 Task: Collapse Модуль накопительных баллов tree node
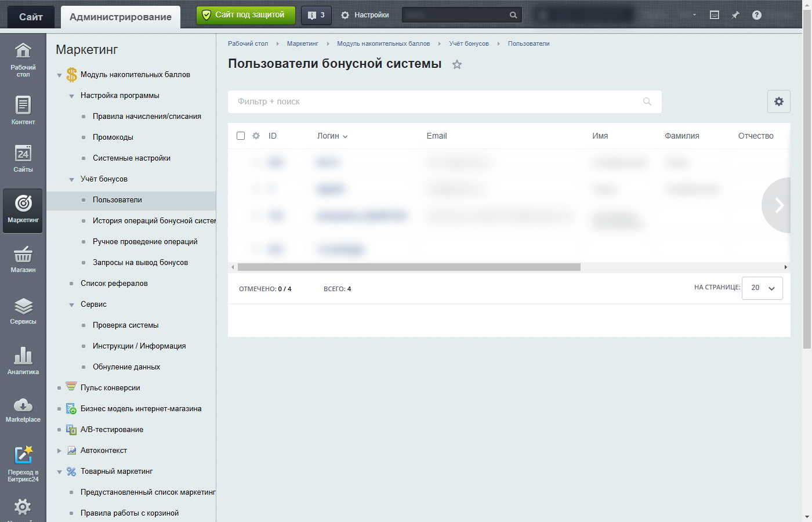59,75
